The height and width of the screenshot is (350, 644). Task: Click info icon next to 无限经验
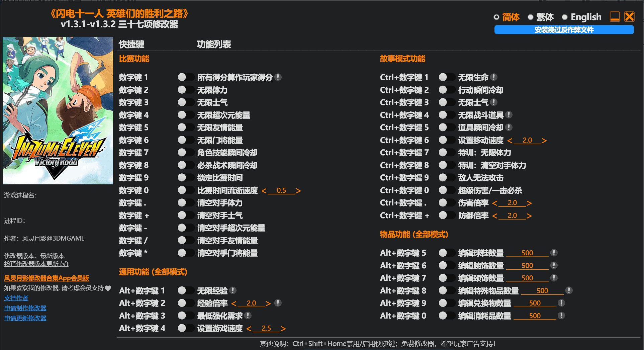(x=233, y=290)
